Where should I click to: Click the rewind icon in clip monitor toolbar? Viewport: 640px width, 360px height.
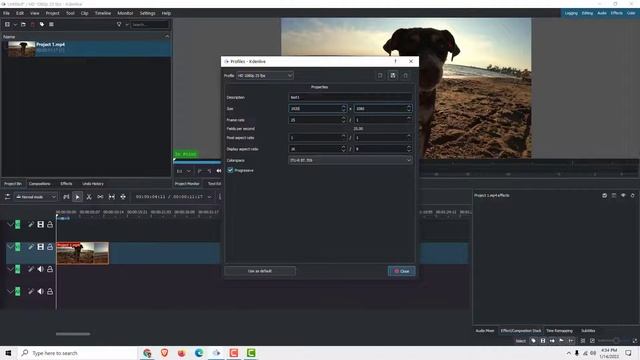(219, 171)
